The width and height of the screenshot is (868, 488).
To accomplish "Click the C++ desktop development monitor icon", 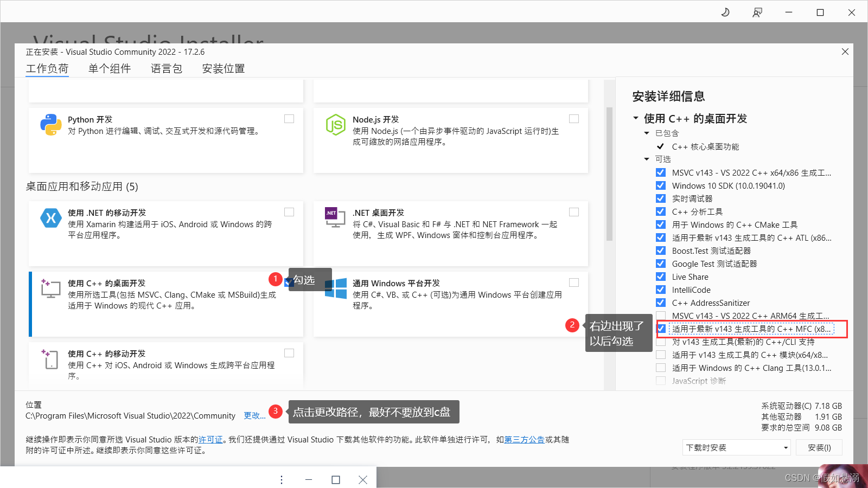I will (50, 288).
